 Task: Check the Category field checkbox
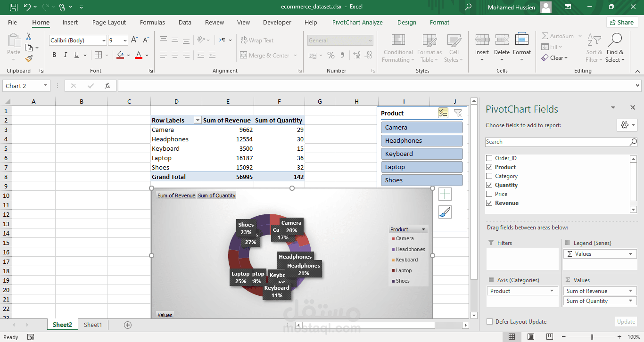(x=489, y=176)
